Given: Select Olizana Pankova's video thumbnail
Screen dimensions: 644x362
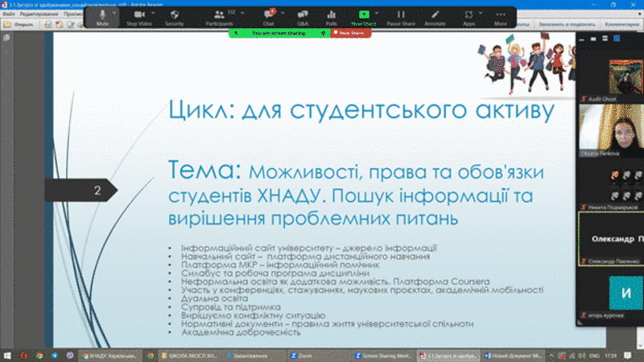Looking at the screenshot, I should coord(609,129).
